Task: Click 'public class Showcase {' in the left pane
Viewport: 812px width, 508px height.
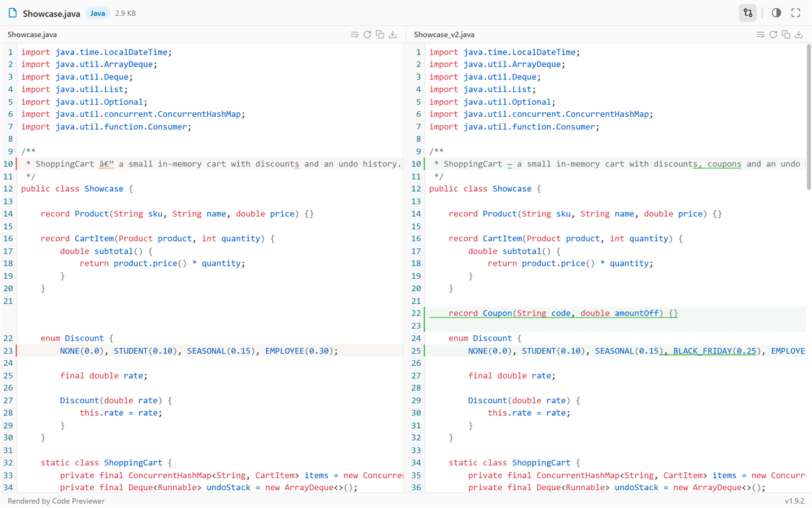Action: pos(77,189)
